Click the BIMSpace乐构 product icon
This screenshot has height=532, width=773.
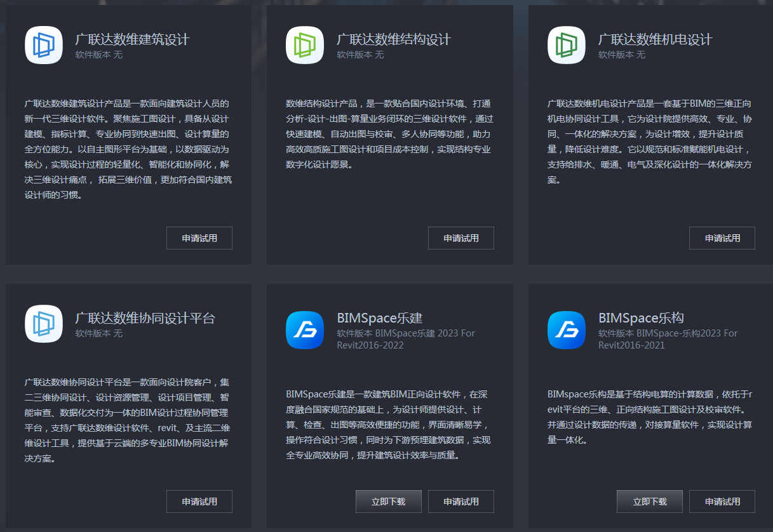click(x=567, y=330)
